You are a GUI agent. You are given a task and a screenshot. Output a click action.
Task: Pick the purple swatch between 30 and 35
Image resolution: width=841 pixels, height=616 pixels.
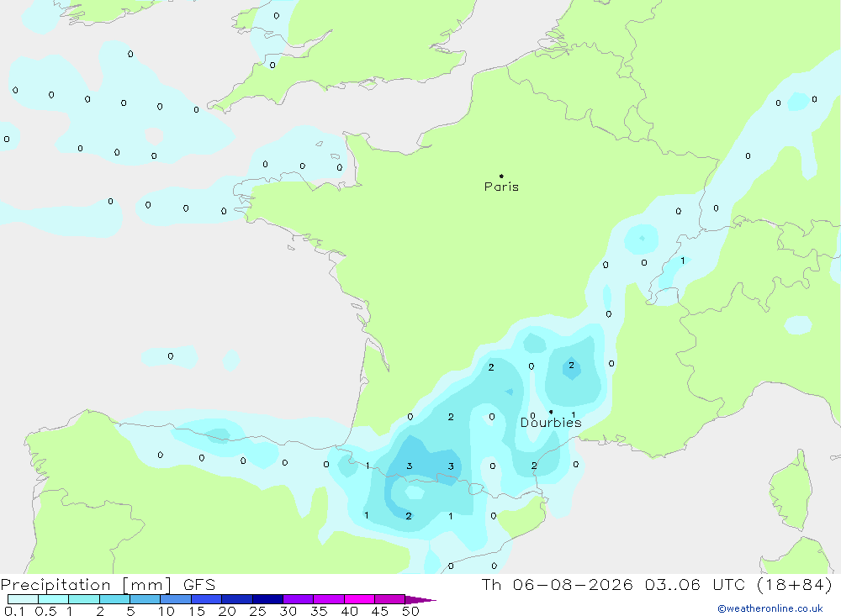coord(299,599)
